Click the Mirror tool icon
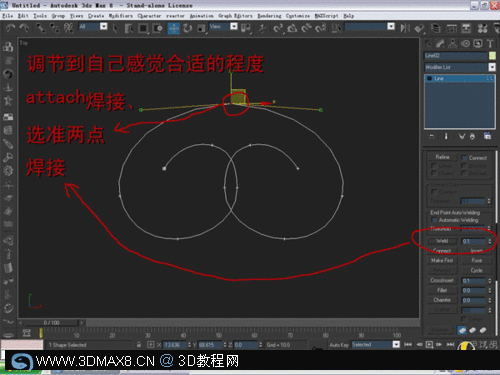 [x=405, y=28]
